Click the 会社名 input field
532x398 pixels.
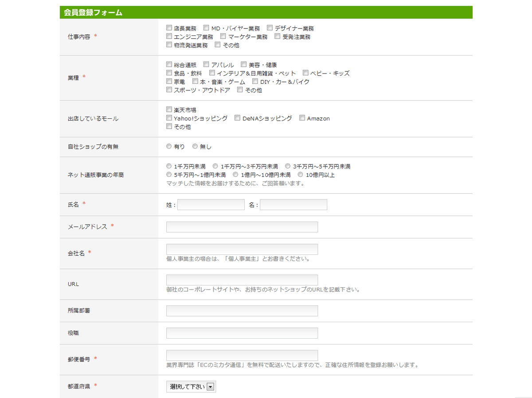242,249
